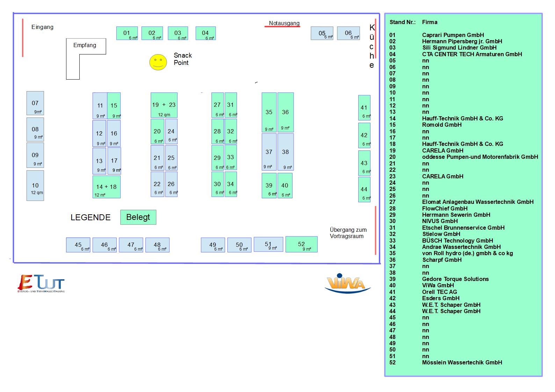Viewport: 555px width, 392px height.
Task: Click the ETWT logo
Action: [x=41, y=283]
